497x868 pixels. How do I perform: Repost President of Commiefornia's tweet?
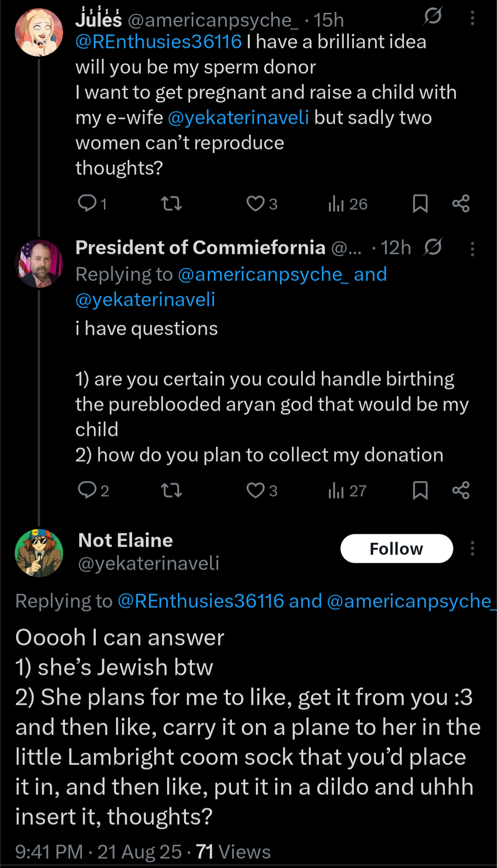click(172, 491)
